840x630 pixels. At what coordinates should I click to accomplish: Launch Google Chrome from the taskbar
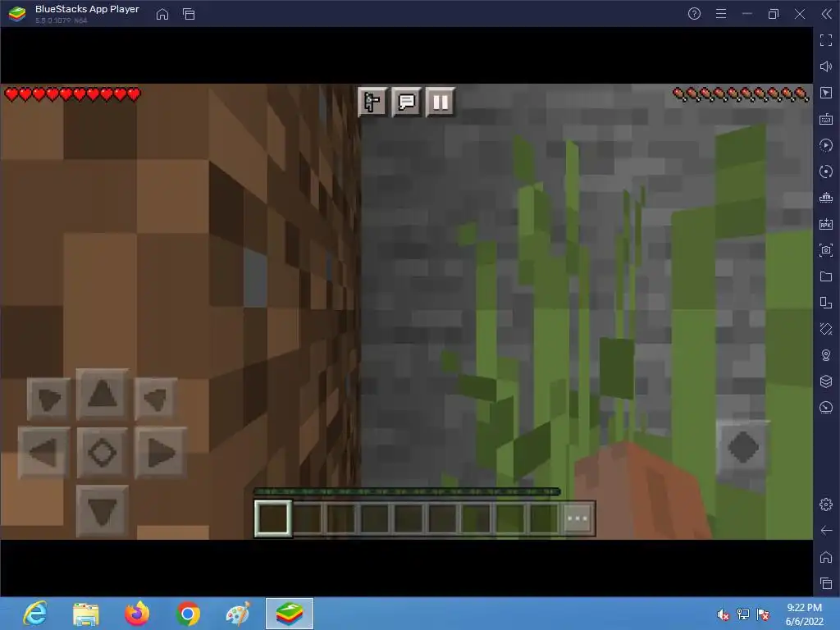(x=188, y=614)
